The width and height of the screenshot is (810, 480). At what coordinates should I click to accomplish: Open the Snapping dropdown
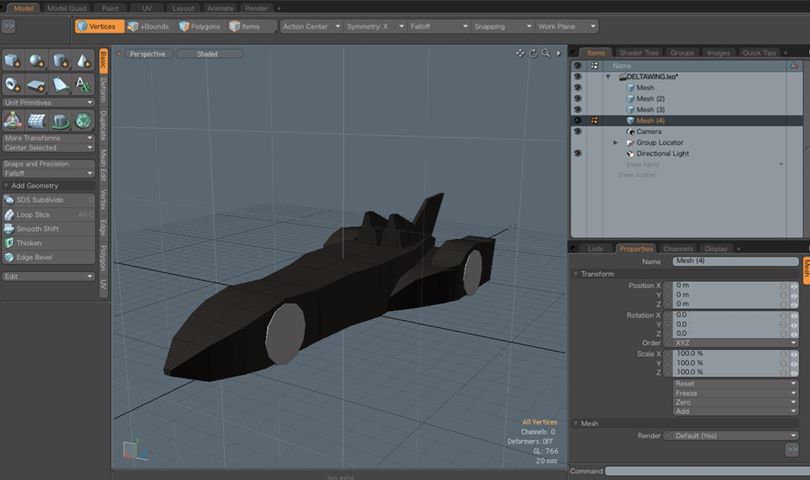pos(502,26)
